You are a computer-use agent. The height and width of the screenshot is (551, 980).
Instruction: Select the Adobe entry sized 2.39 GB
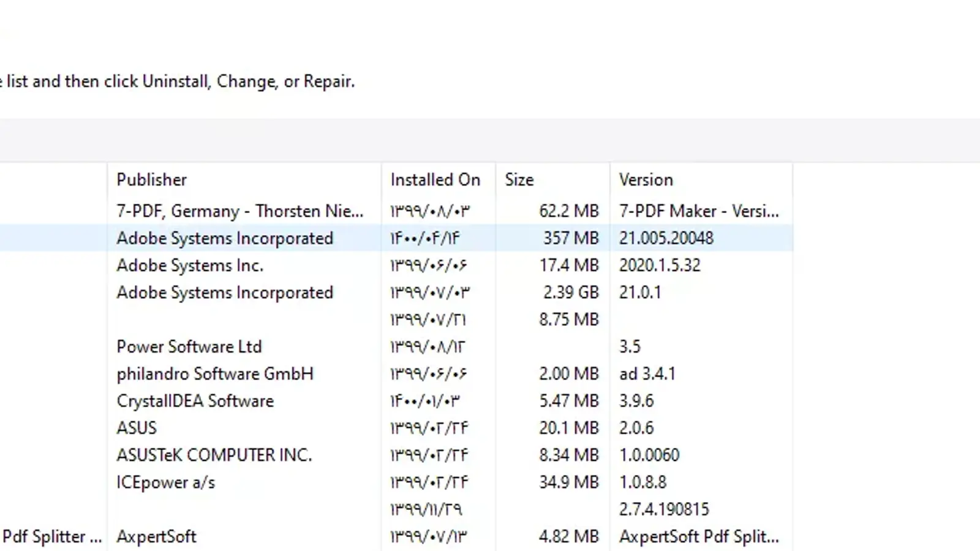(x=225, y=293)
